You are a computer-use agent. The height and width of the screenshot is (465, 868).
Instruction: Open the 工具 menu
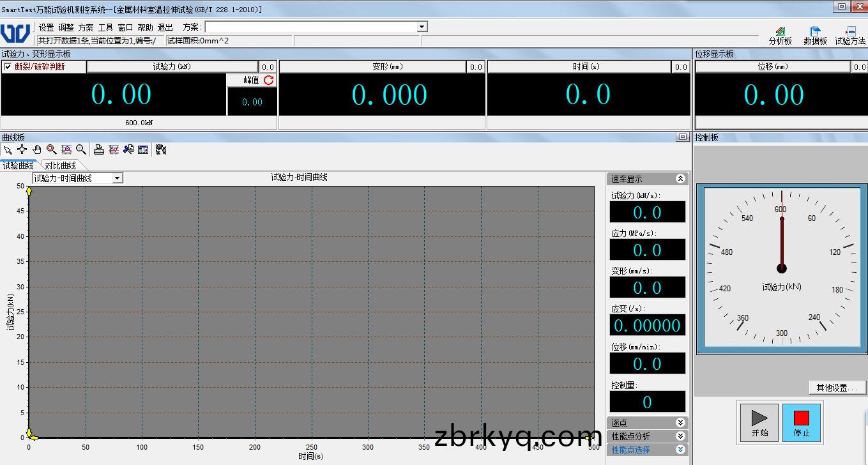click(106, 27)
